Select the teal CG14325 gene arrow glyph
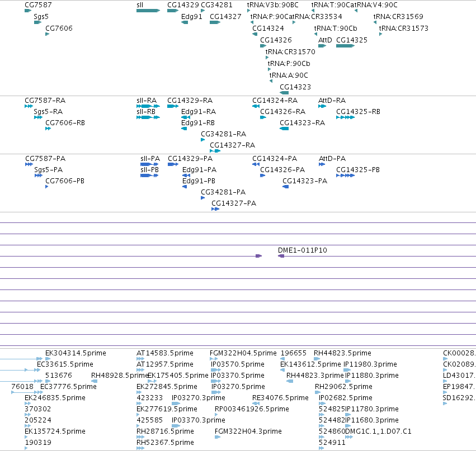Viewport: 476px width, 451px height. coord(346,46)
